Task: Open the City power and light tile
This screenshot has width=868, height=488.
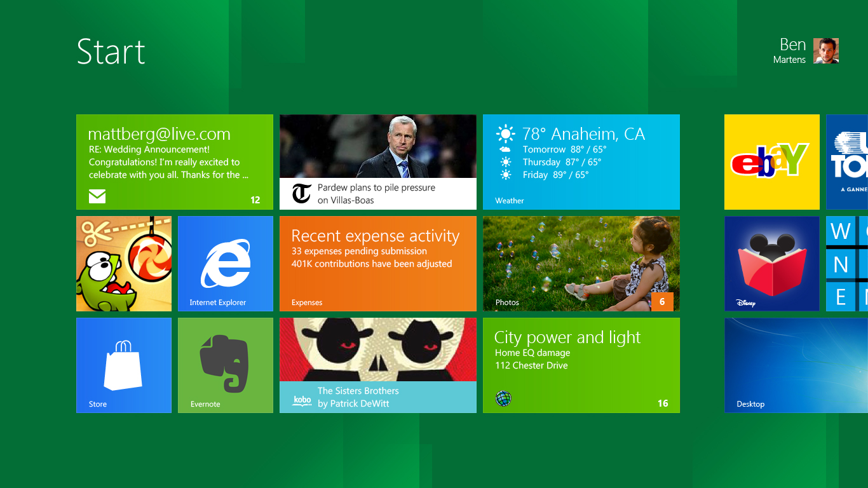Action: [581, 365]
